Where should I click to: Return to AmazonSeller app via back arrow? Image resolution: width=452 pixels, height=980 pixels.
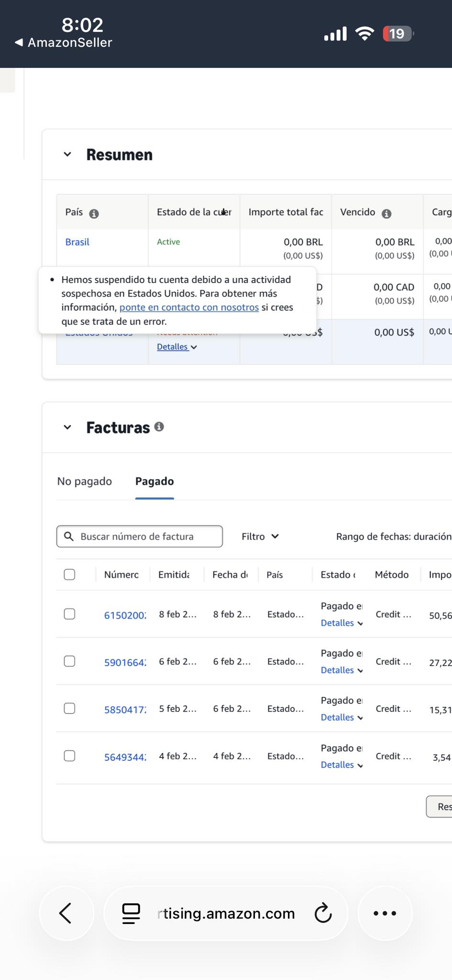click(19, 43)
